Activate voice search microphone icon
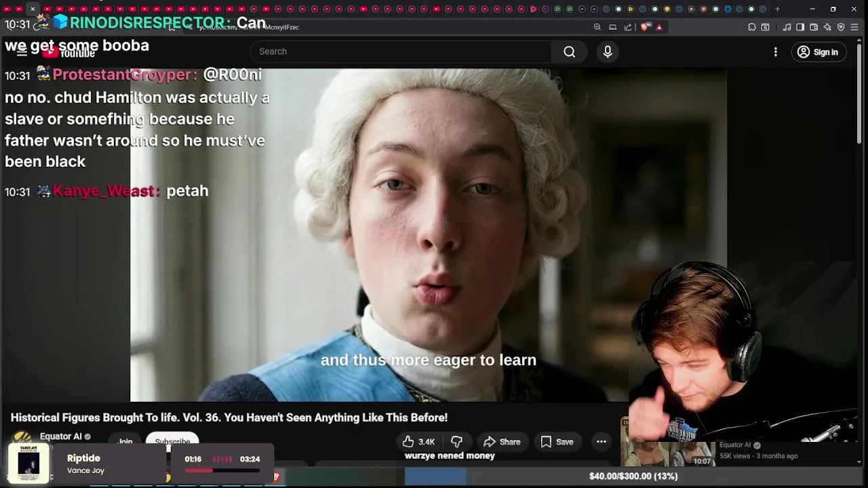Viewport: 868px width, 488px height. coord(608,52)
